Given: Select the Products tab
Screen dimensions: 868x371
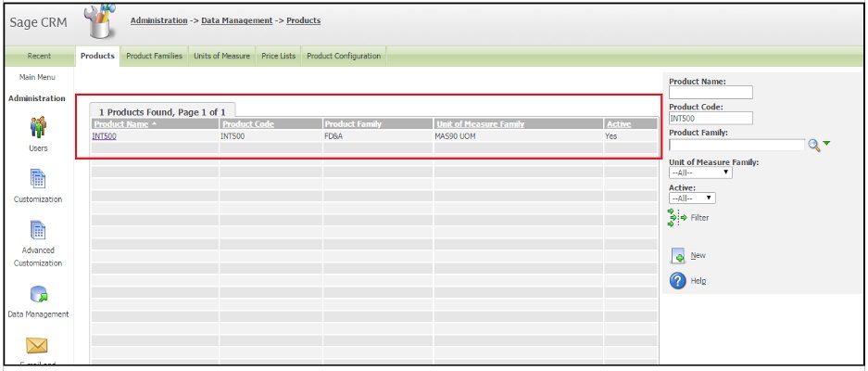Looking at the screenshot, I should (97, 56).
